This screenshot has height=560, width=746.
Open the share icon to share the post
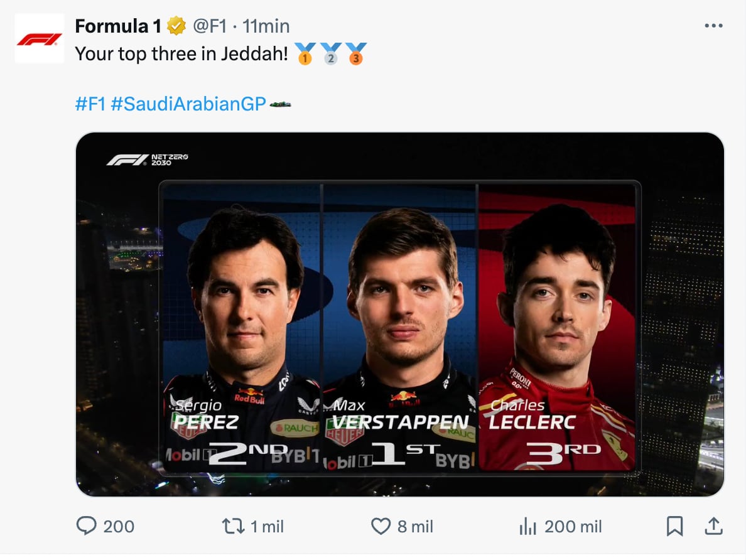click(x=714, y=527)
